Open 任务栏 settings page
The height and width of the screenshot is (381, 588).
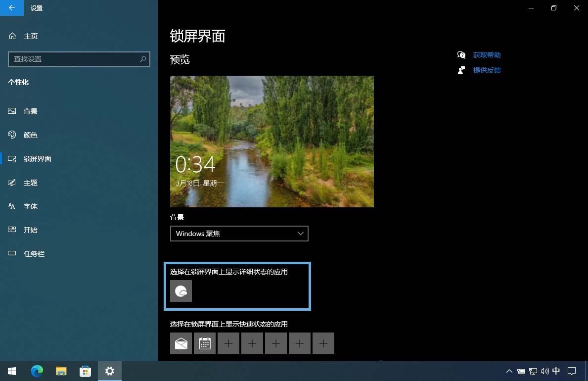[34, 254]
